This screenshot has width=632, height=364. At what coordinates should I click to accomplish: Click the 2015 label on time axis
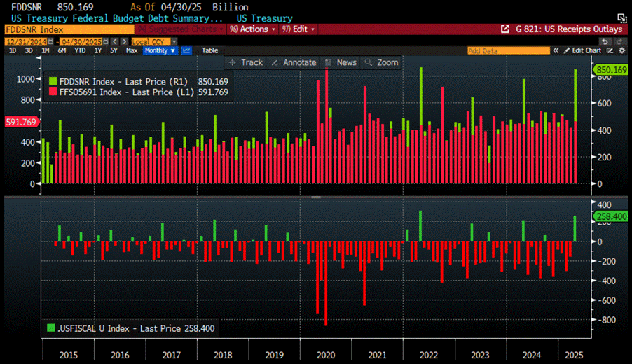coord(69,355)
